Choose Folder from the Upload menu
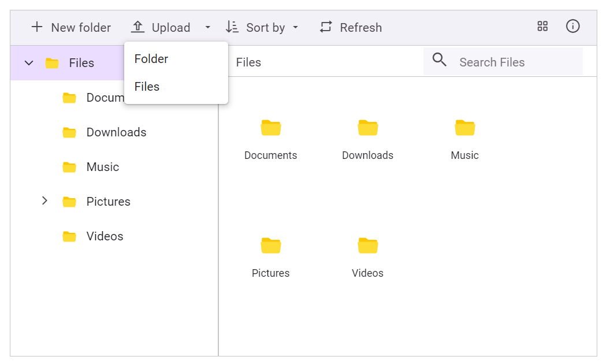 tap(151, 59)
